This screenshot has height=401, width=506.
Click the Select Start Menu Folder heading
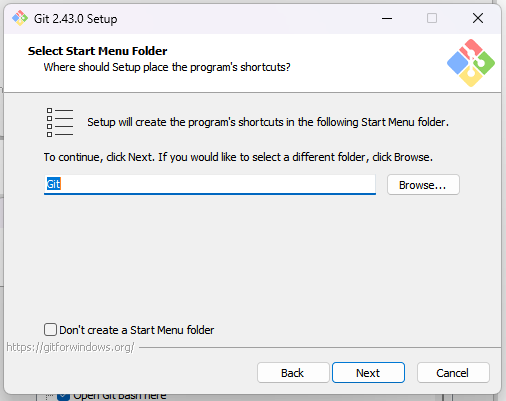[97, 51]
